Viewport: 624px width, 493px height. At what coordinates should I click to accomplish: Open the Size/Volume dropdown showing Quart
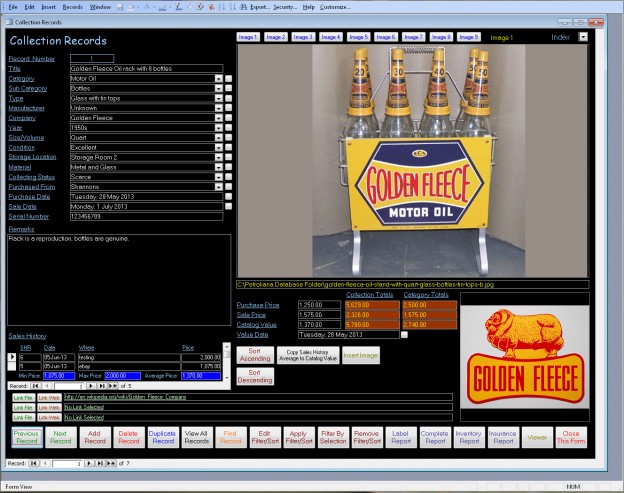click(219, 138)
